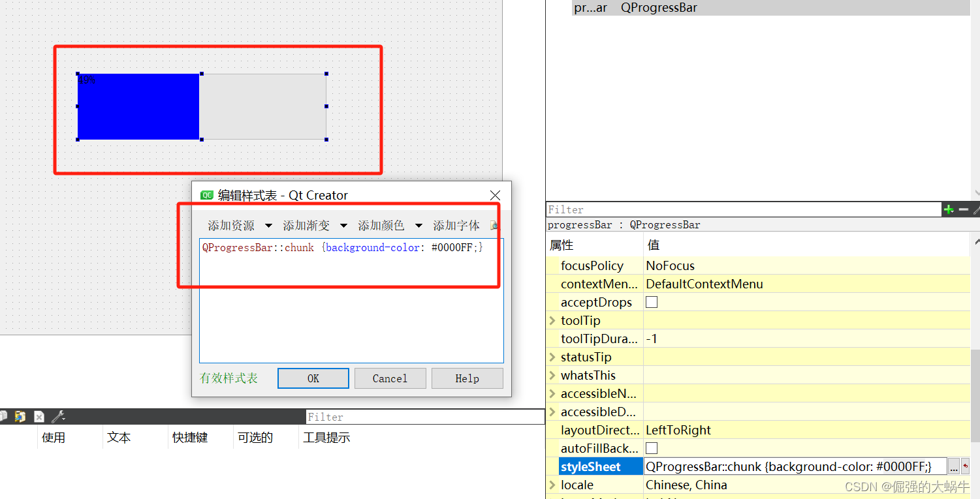980x499 pixels.
Task: Reset the styleSheet property with red arrow
Action: 966,466
